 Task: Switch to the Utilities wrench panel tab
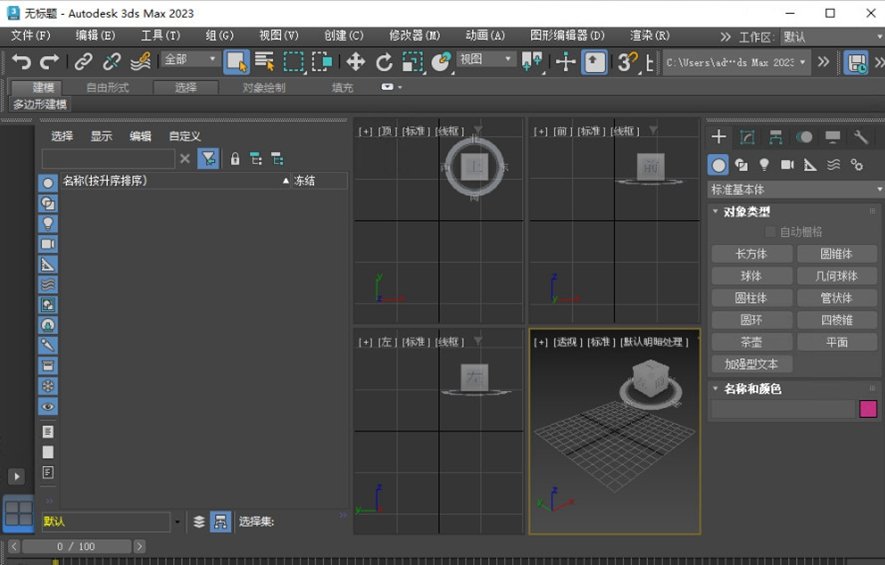coord(861,137)
